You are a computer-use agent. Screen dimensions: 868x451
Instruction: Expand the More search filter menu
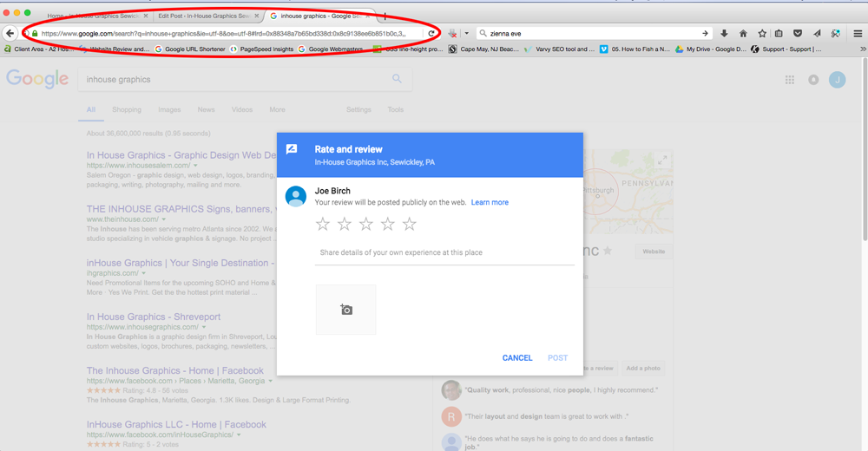(x=278, y=109)
